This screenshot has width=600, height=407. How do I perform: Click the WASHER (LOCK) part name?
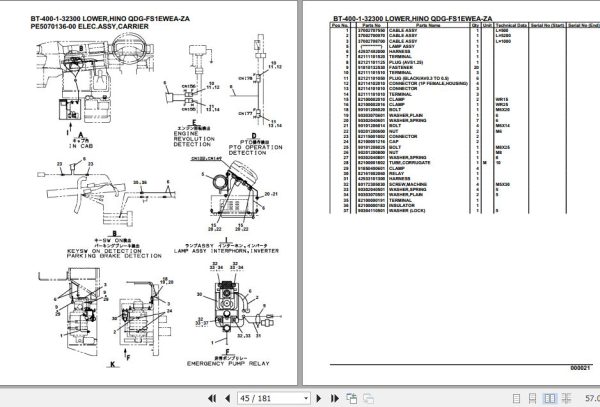407,210
